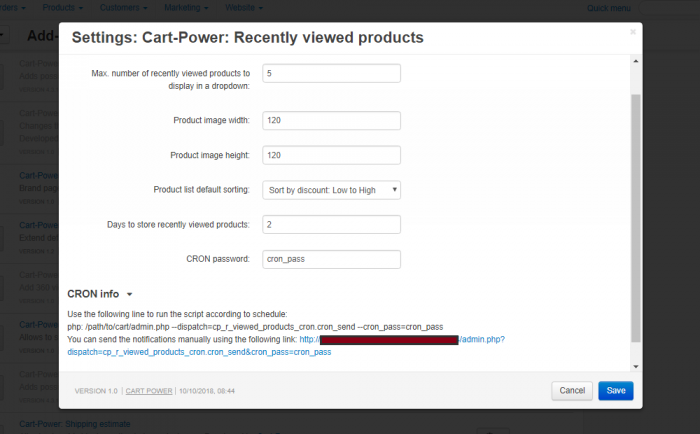This screenshot has height=434, width=700.
Task: Focus the Product image width field
Action: pos(331,121)
